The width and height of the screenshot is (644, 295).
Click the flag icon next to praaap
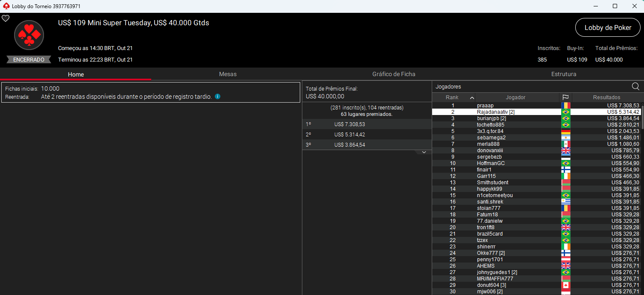[x=565, y=106]
